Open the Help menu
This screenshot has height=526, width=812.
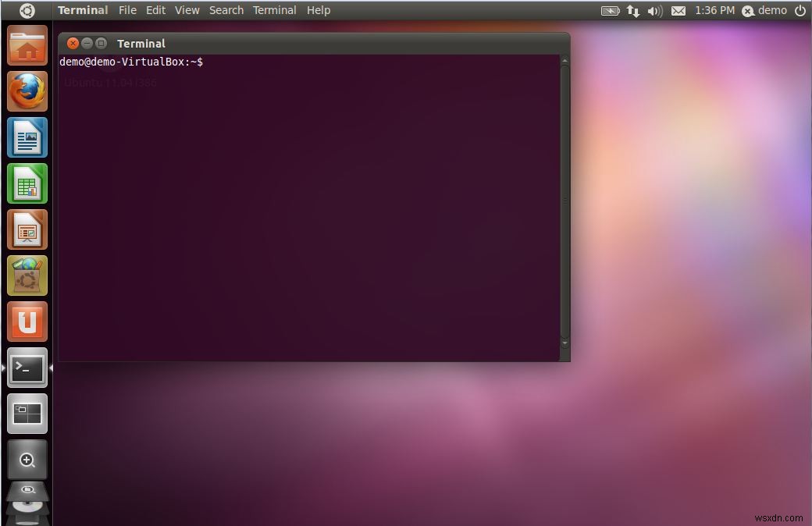coord(318,10)
